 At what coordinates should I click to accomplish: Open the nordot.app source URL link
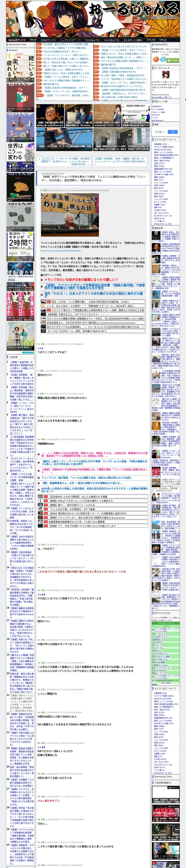tap(61, 251)
